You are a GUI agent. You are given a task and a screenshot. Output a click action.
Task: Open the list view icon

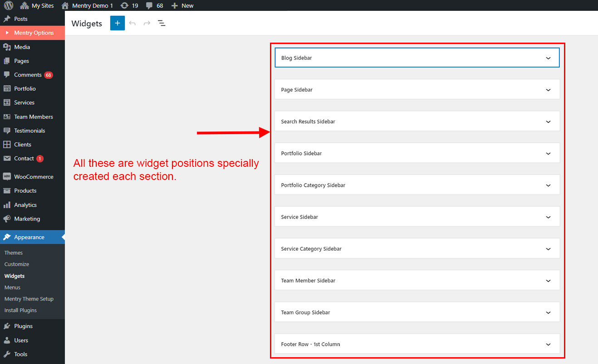pyautogui.click(x=162, y=23)
